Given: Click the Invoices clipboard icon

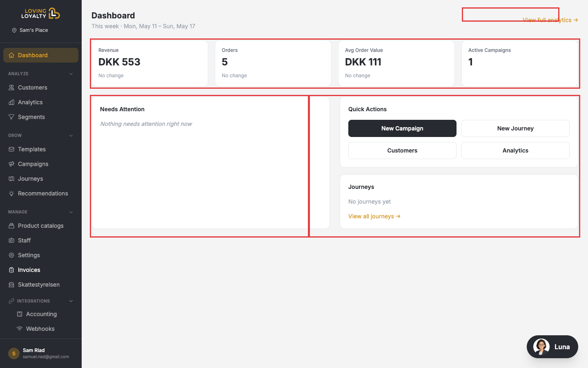Looking at the screenshot, I should [x=11, y=270].
